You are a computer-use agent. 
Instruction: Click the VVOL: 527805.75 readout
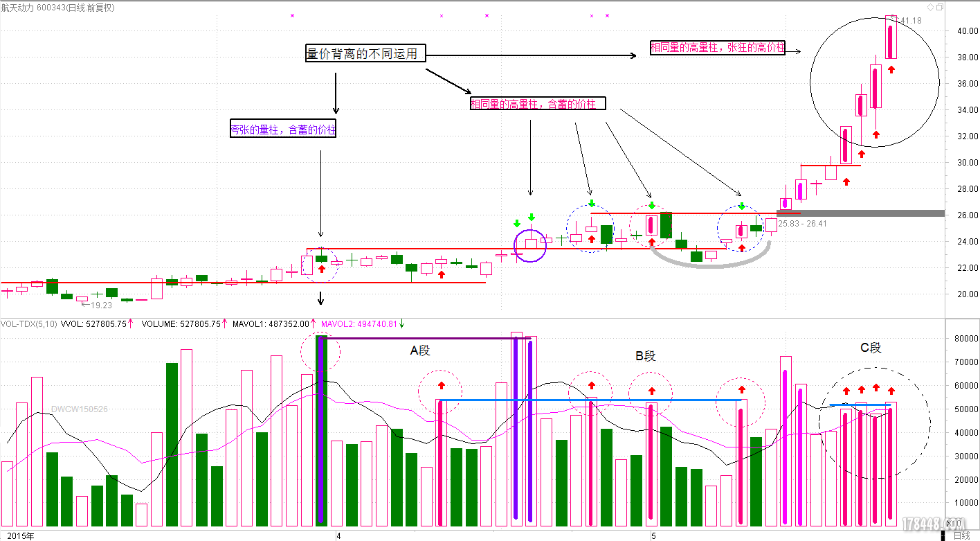[93, 323]
